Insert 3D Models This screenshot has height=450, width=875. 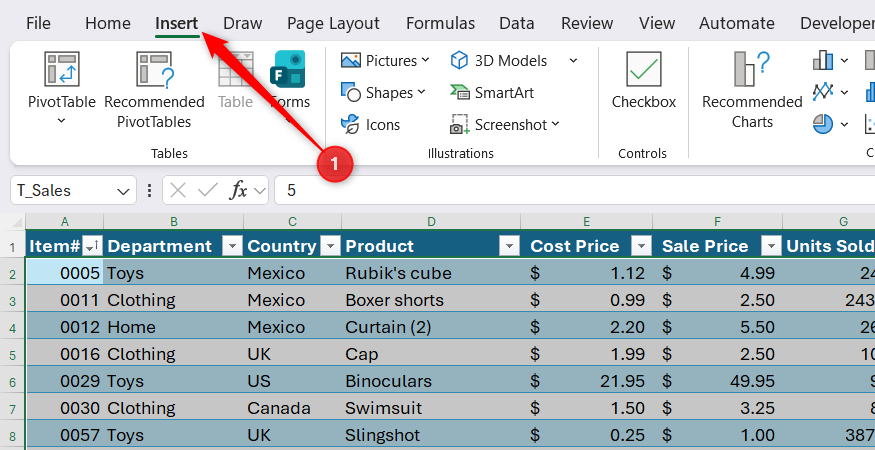tap(499, 60)
